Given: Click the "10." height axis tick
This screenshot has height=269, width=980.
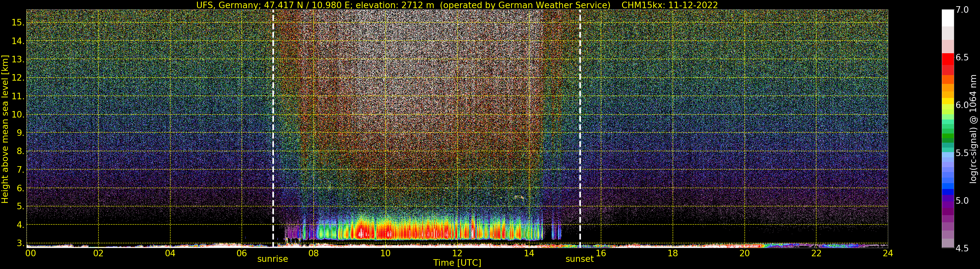Looking at the screenshot, I should [18, 115].
